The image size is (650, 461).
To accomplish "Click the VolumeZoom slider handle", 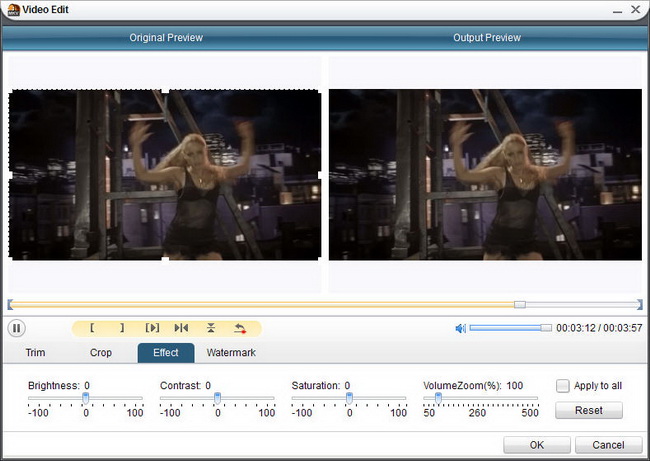I will [438, 398].
